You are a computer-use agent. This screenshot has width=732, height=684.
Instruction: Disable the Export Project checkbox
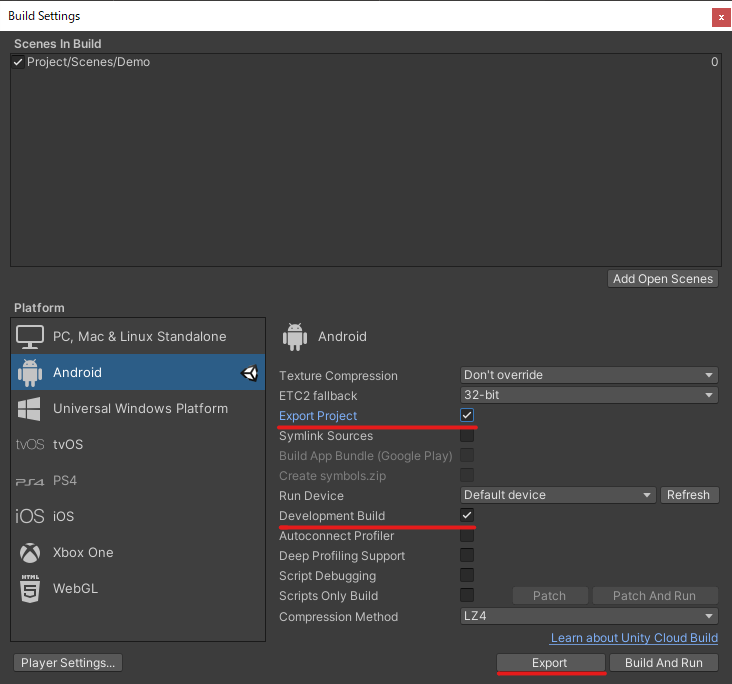click(x=467, y=415)
